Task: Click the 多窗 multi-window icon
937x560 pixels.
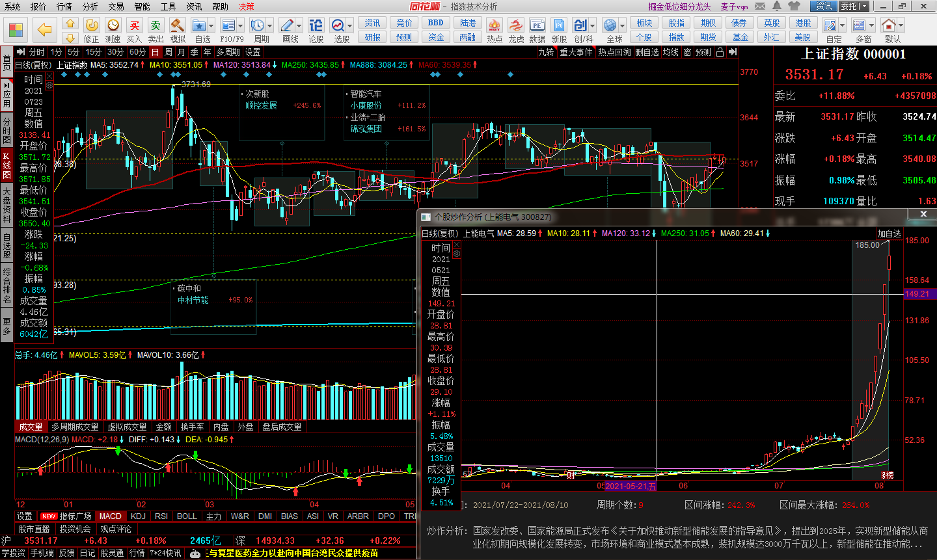Action: pyautogui.click(x=860, y=25)
